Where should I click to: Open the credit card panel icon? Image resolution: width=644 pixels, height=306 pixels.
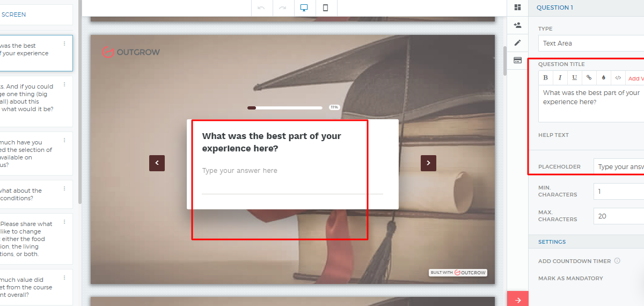coord(517,60)
